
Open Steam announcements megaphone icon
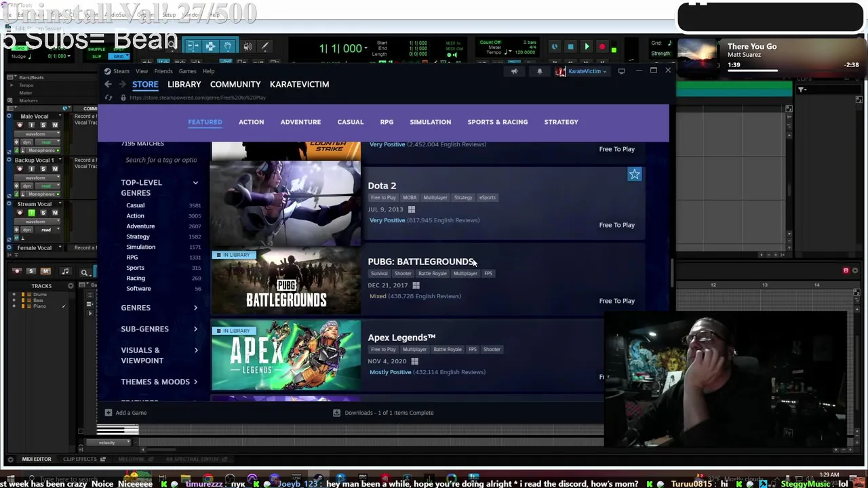tap(514, 71)
